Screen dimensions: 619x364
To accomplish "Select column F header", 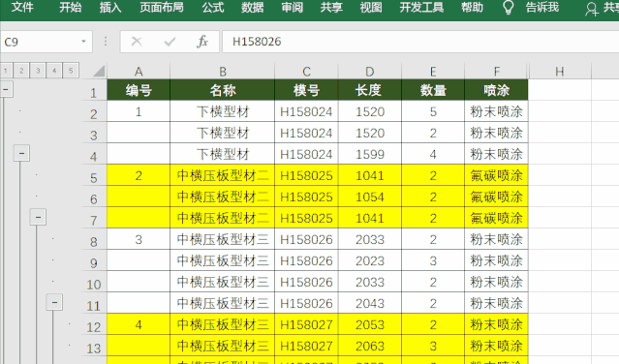I will 496,72.
